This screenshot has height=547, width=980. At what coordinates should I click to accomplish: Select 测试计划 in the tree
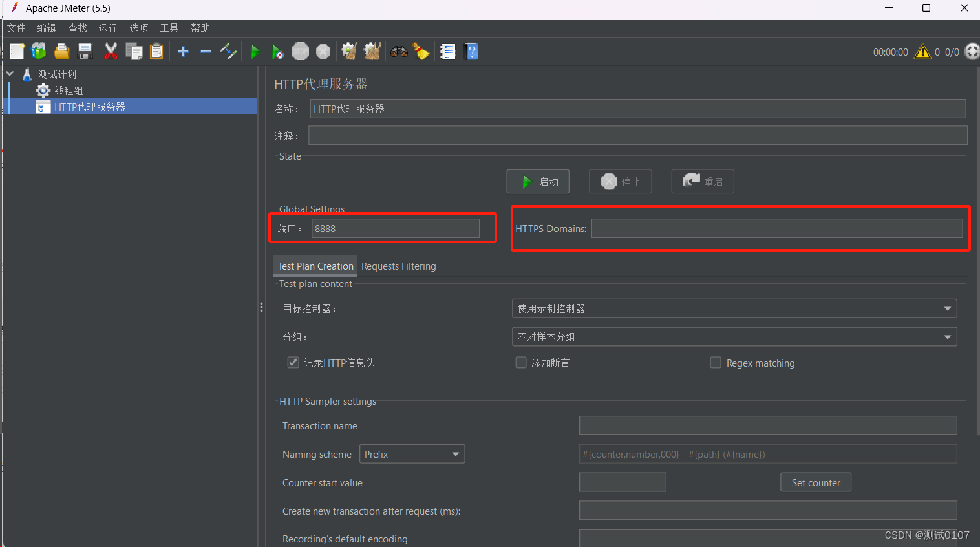57,74
